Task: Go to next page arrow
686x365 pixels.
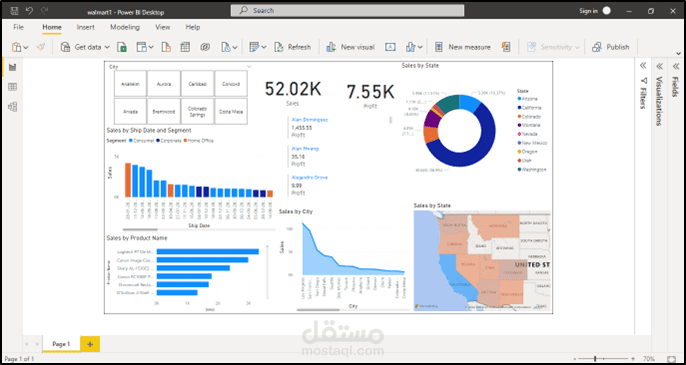Action: (x=37, y=344)
